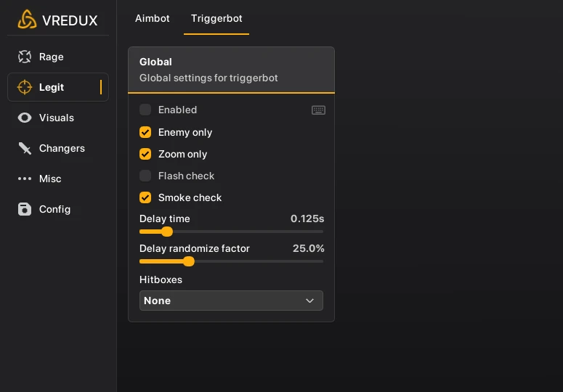
Task: Click the Delay time slider handle
Action: (167, 232)
